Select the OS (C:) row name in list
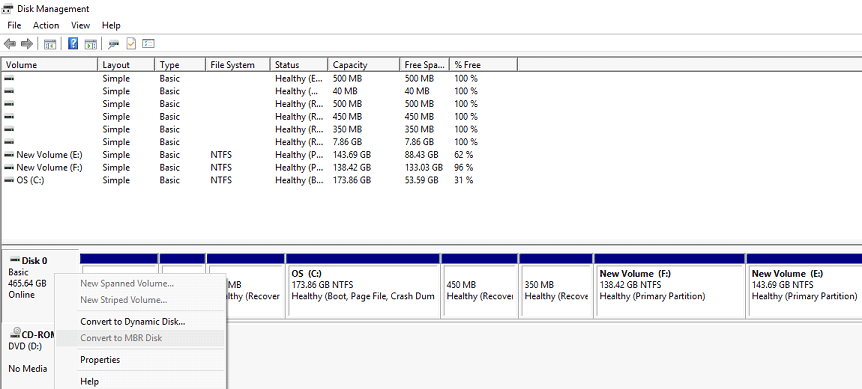Screen dimensions: 862x389 click(x=30, y=180)
